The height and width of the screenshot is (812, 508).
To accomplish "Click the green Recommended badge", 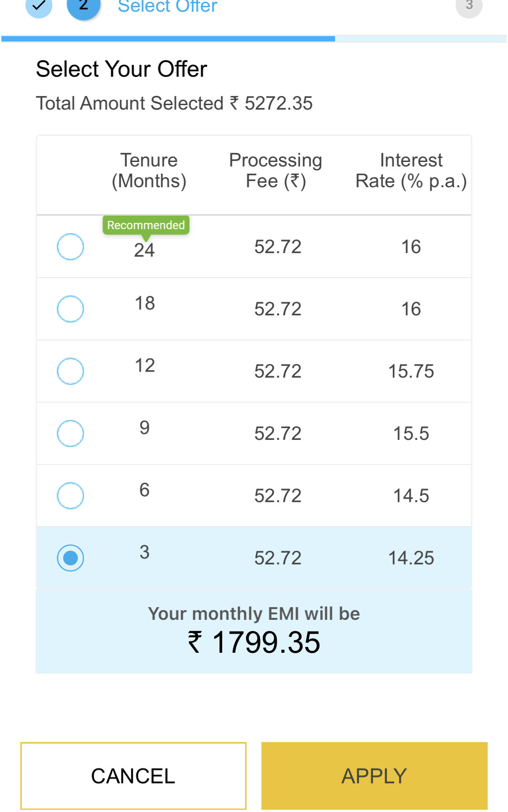I will click(x=146, y=225).
